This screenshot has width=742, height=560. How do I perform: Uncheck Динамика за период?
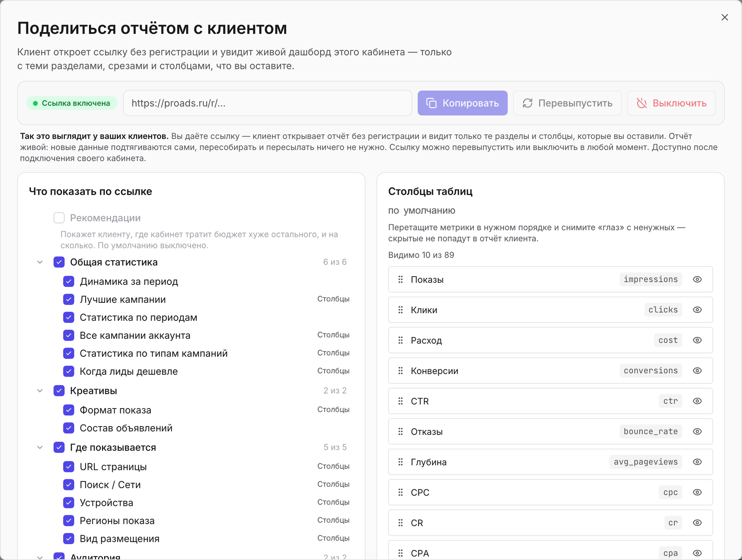69,281
